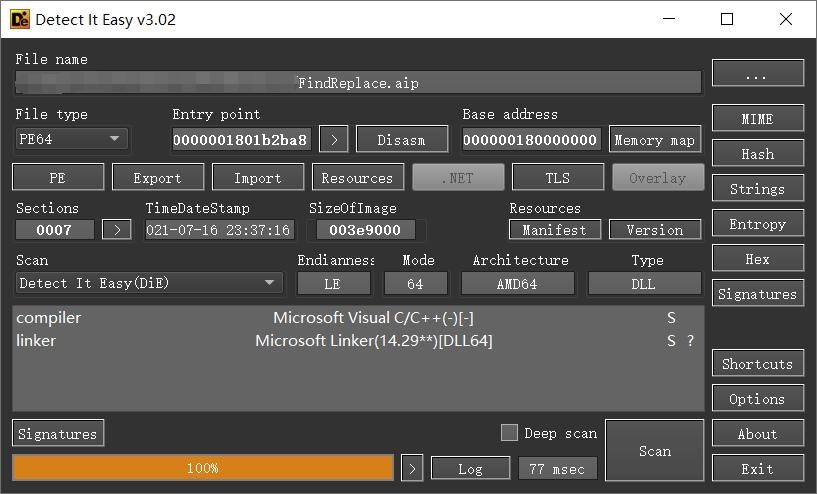
Task: Click the File name field showing FindReplace.aip
Action: [x=358, y=83]
